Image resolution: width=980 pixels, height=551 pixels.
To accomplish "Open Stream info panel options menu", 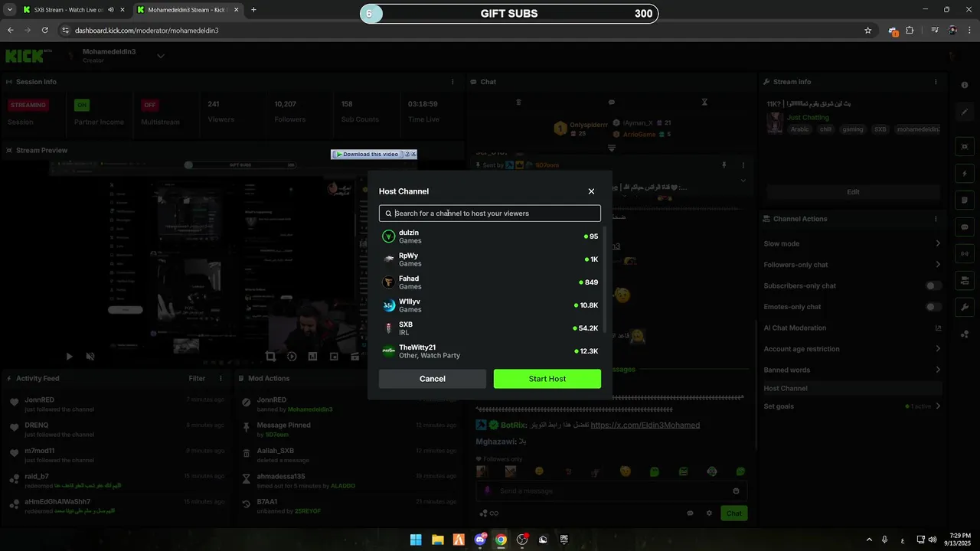I will (x=935, y=82).
